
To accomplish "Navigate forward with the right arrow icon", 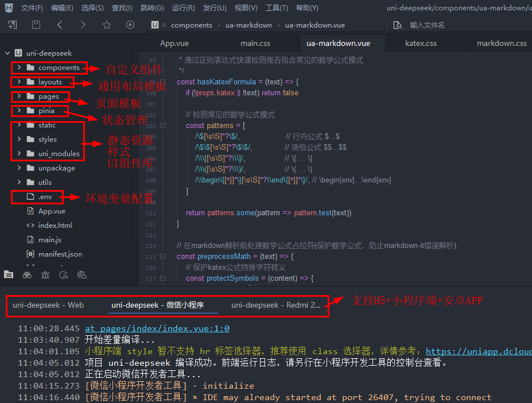I will pyautogui.click(x=82, y=25).
